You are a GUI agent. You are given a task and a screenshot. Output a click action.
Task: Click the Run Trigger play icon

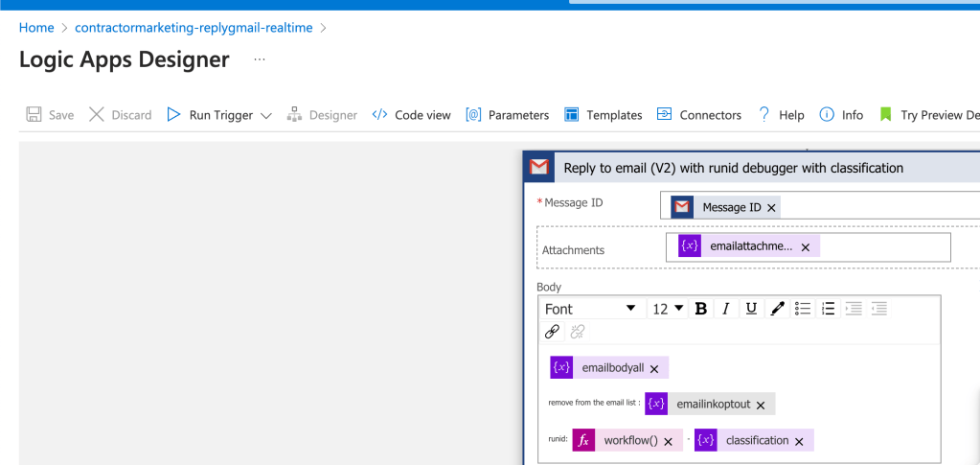173,114
